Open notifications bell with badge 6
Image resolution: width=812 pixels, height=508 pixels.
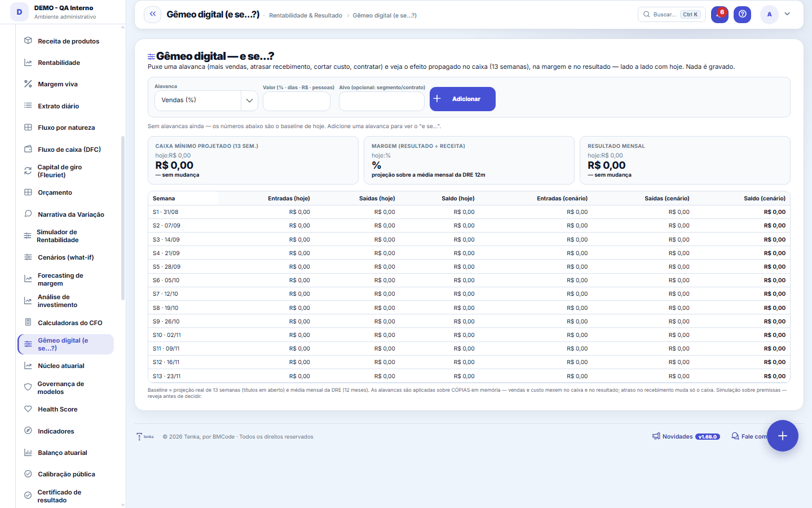tap(720, 14)
